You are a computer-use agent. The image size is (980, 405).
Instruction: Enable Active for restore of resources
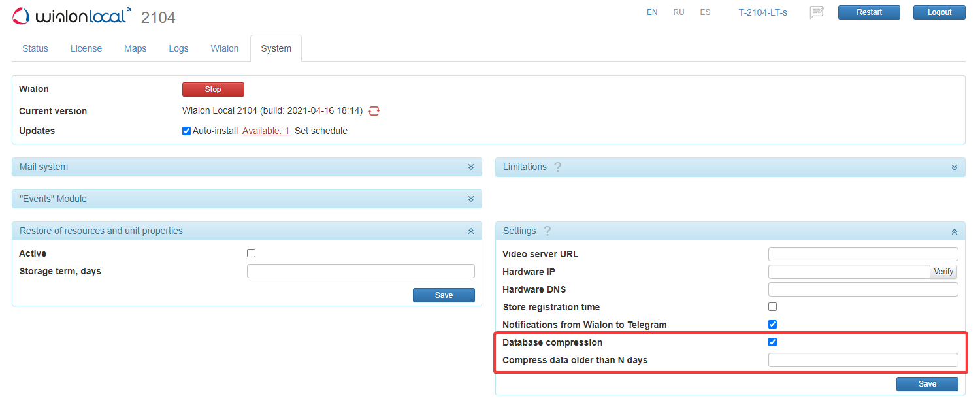(251, 253)
